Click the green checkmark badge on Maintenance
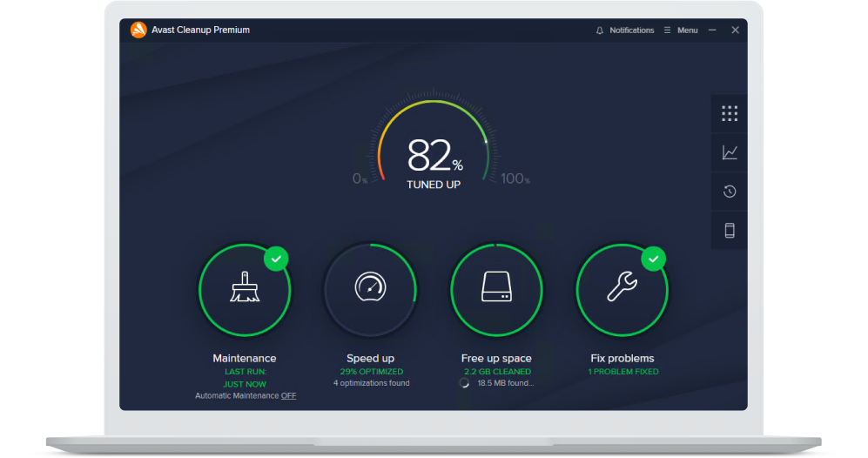This screenshot has height=458, width=868. point(276,259)
